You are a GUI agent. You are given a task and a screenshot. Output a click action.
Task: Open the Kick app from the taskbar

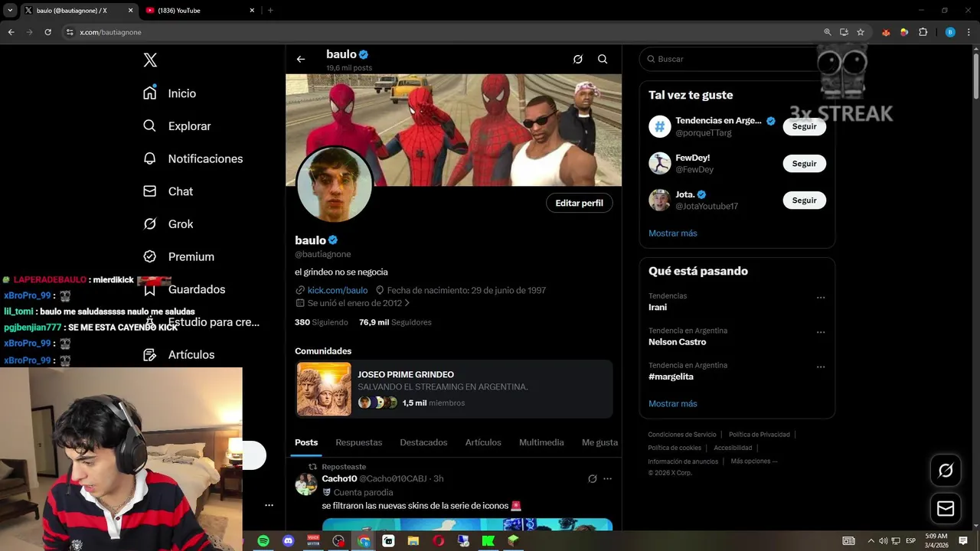tap(488, 541)
